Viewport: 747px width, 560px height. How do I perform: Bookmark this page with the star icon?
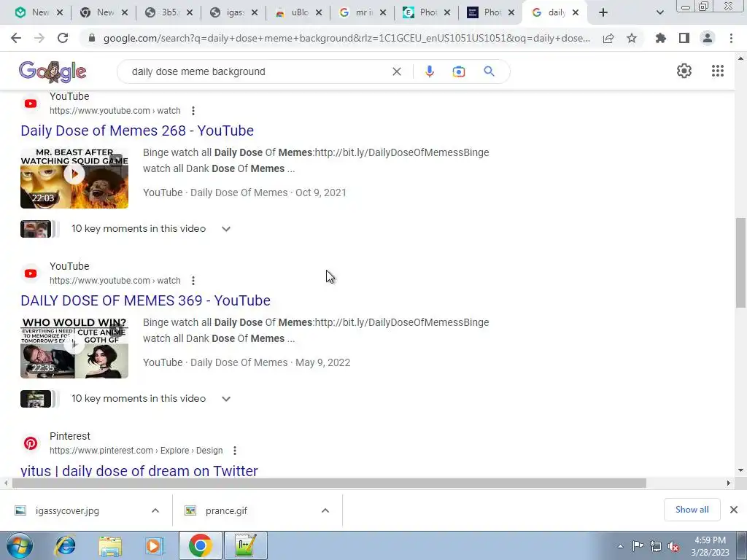pyautogui.click(x=632, y=38)
